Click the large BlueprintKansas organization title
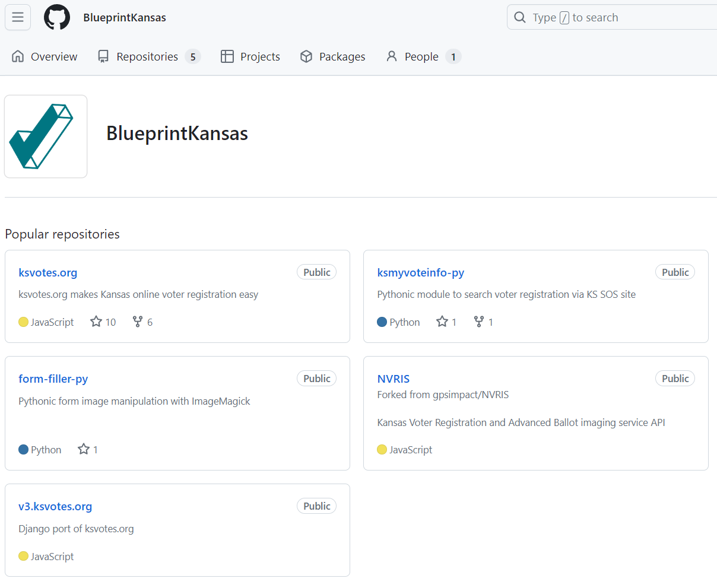Screen dimensions: 717x588 (x=177, y=134)
